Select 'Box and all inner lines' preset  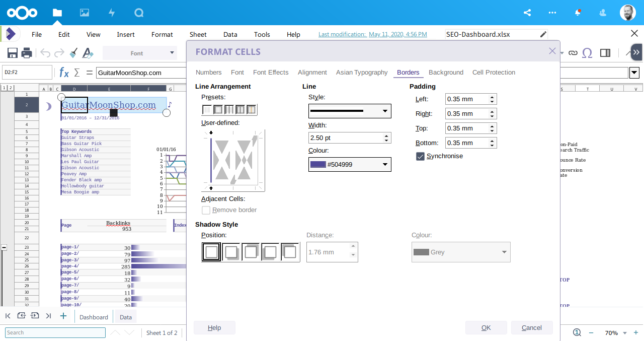coord(240,109)
